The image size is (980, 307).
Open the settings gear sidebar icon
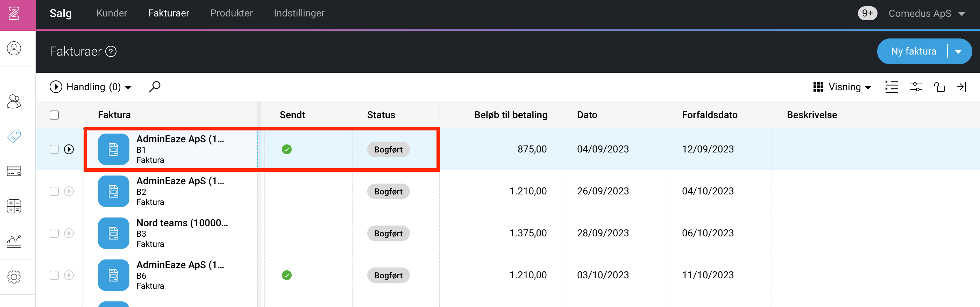click(14, 277)
